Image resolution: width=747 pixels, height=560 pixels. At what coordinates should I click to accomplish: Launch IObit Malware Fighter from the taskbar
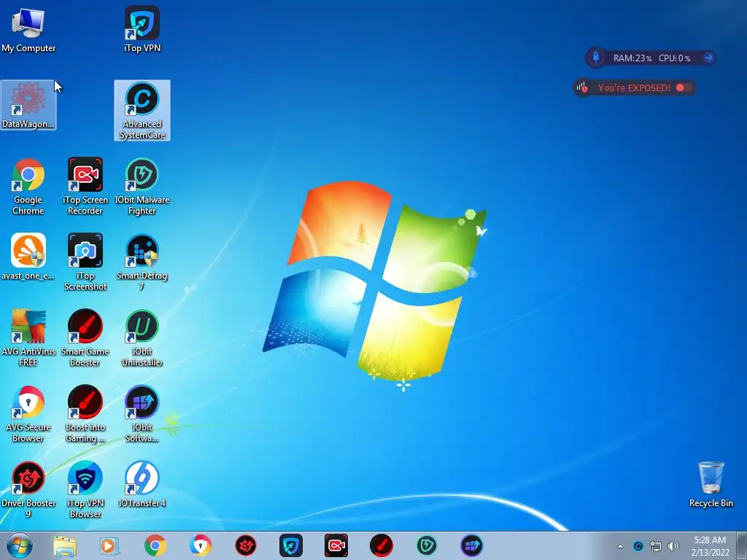coord(426,545)
